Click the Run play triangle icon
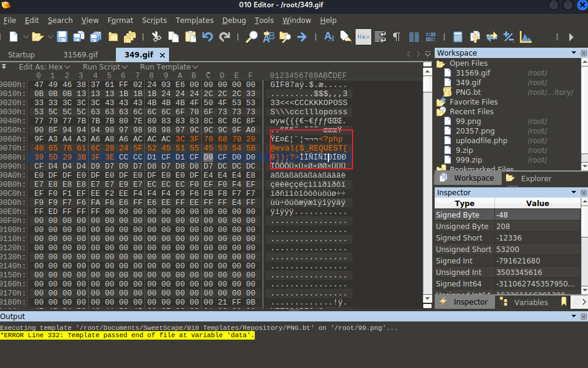588x368 pixels. click(x=570, y=37)
